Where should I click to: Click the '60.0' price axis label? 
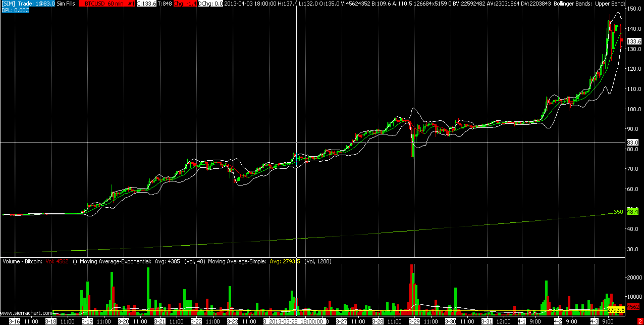pyautogui.click(x=633, y=189)
